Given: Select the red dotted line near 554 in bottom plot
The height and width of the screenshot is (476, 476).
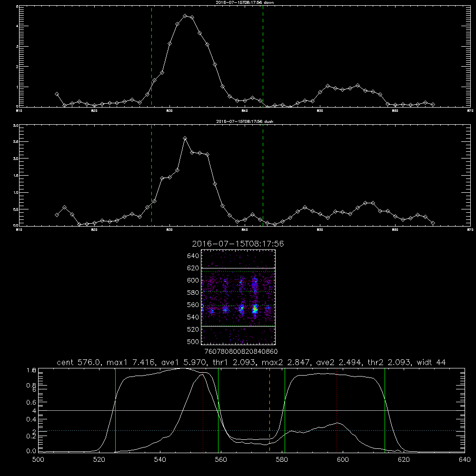Looking at the screenshot, I should click(203, 410).
